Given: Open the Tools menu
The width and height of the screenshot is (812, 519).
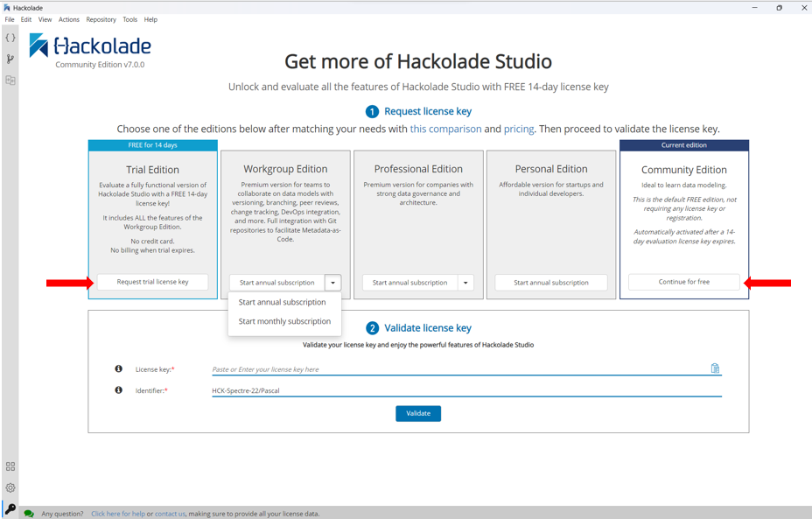Looking at the screenshot, I should pos(129,19).
